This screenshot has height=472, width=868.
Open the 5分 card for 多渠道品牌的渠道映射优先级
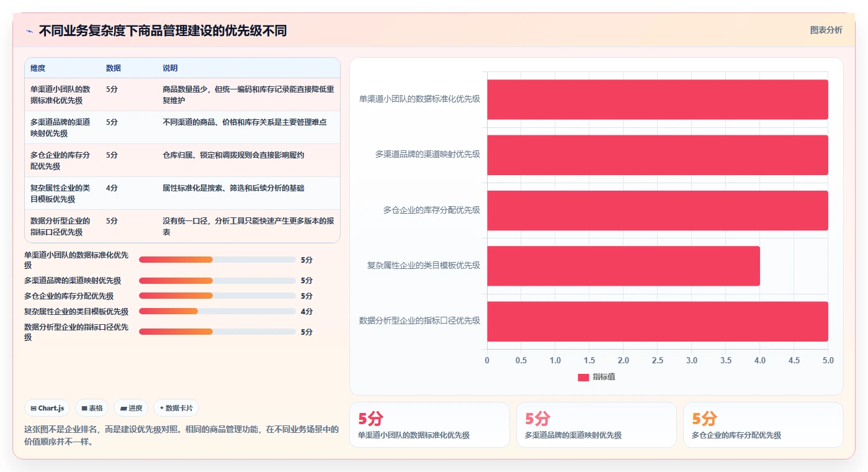click(x=596, y=425)
